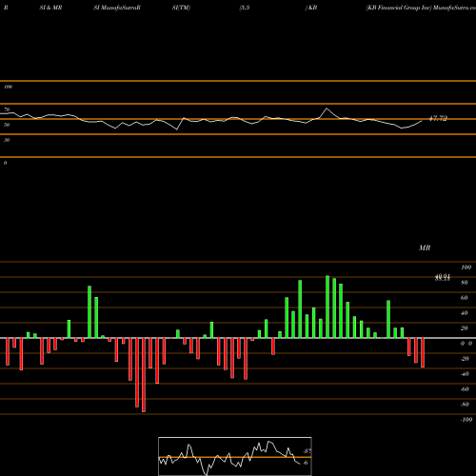Screen dimensions: 476x476
Task: Click the overlapping 40.04 value label
Action: pyautogui.click(x=443, y=276)
